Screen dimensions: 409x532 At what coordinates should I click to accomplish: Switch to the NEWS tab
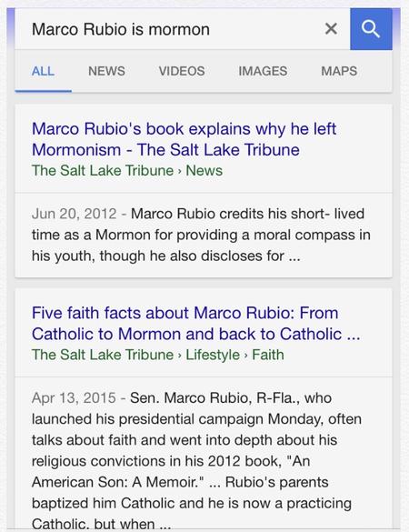pos(106,71)
